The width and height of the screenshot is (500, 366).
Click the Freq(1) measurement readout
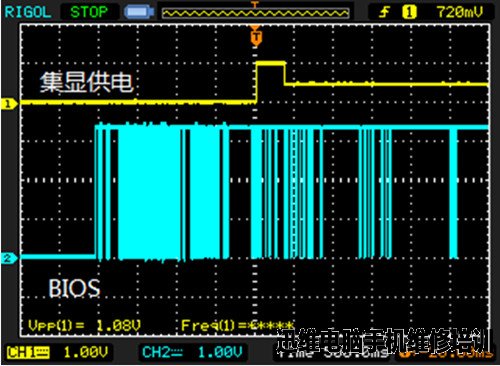tap(237, 325)
